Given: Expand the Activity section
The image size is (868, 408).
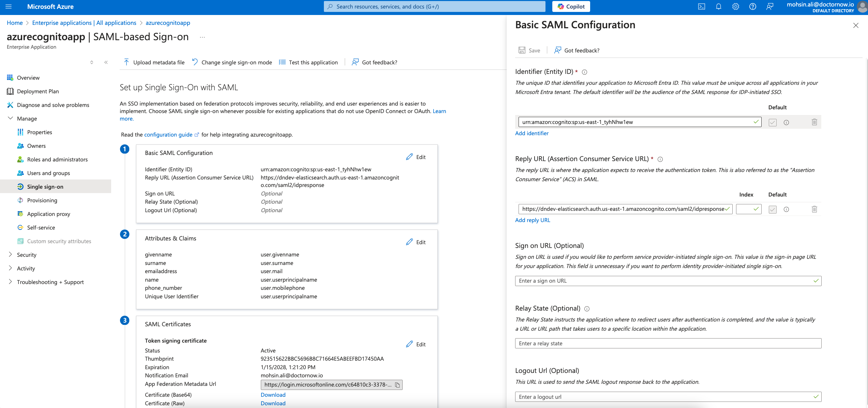Looking at the screenshot, I should pyautogui.click(x=11, y=268).
